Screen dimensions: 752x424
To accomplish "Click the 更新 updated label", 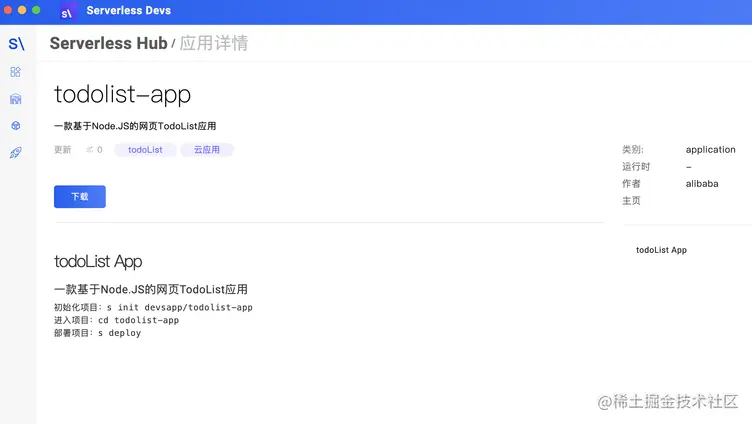I will (62, 150).
